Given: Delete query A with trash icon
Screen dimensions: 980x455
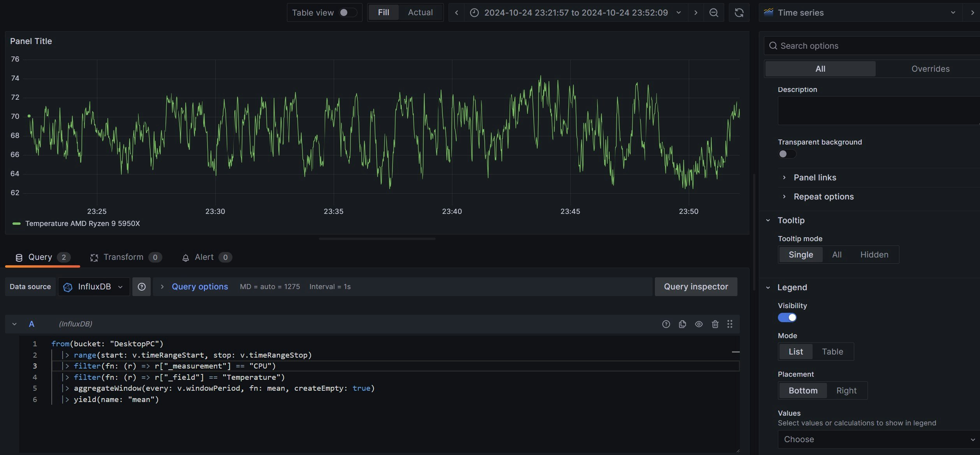Looking at the screenshot, I should (x=715, y=324).
